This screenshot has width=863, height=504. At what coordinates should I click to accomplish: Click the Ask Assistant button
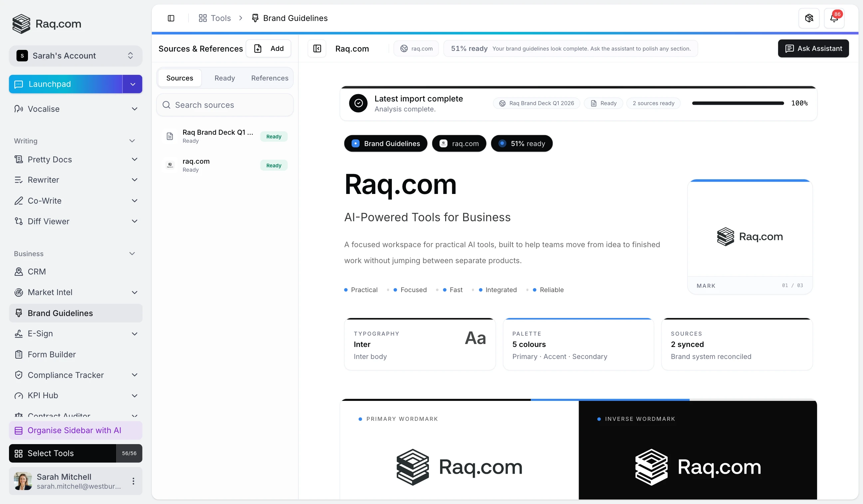pyautogui.click(x=813, y=48)
